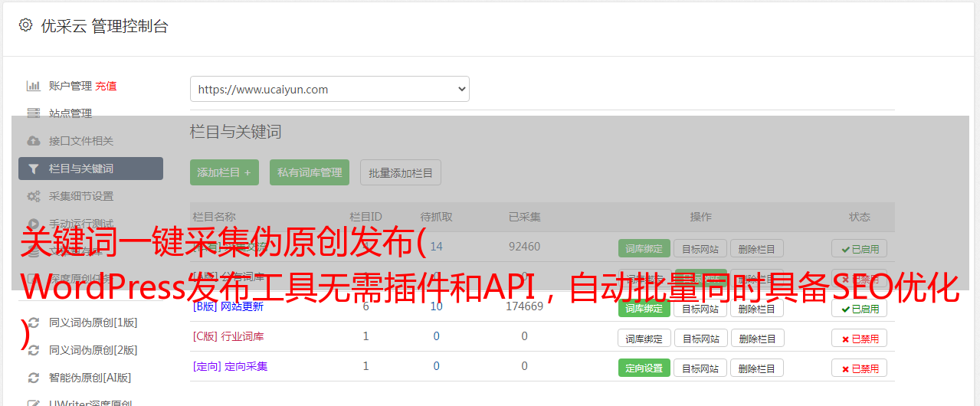The height and width of the screenshot is (406, 980).
Task: Click the 栏目名称 column header
Action: pos(214,217)
